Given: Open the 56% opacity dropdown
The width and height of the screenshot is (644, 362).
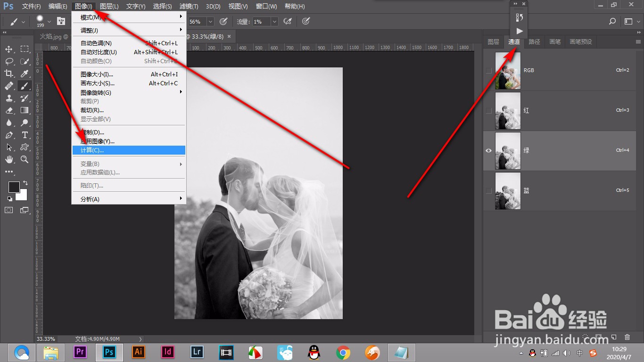Looking at the screenshot, I should point(210,22).
